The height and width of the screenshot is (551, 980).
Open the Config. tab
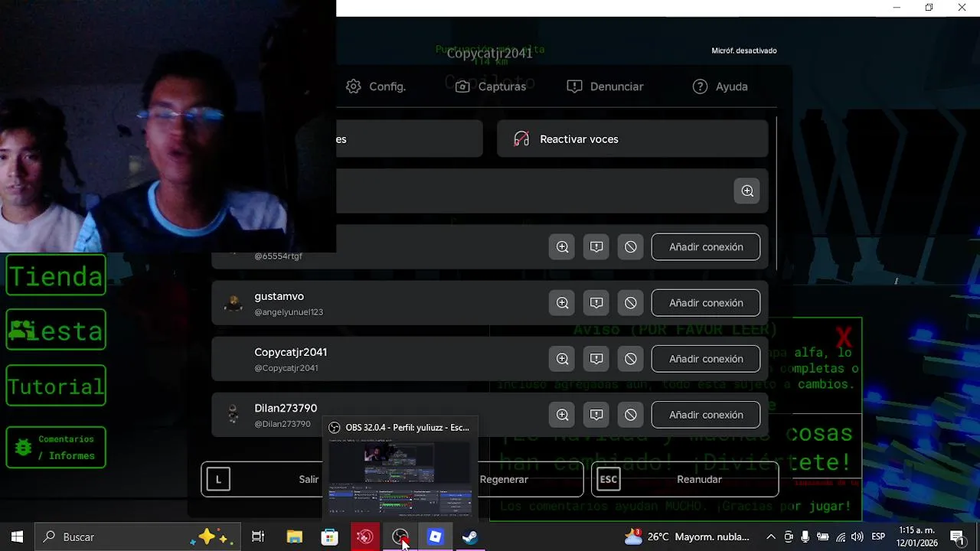[375, 86]
